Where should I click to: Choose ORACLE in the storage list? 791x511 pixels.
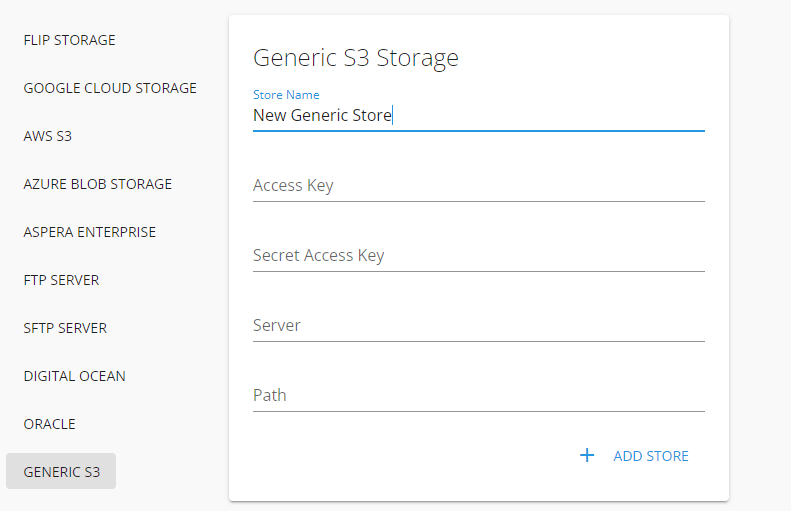click(x=50, y=424)
